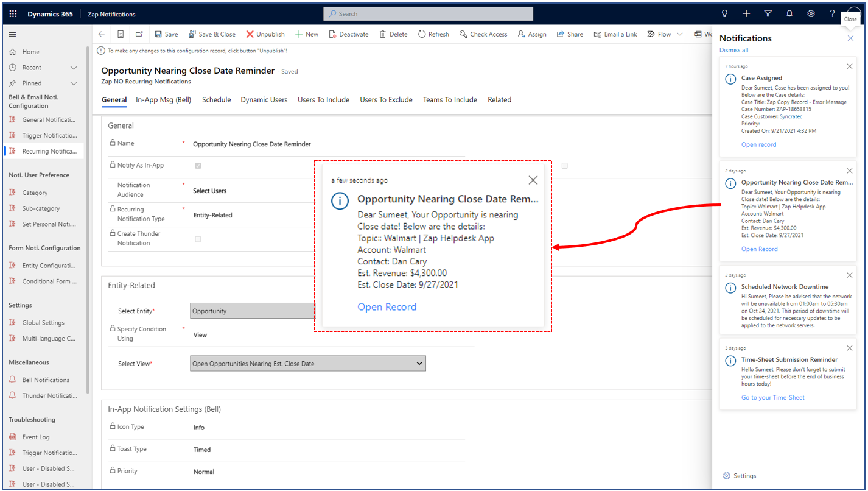
Task: Open the Select Entity dropdown
Action: 253,311
